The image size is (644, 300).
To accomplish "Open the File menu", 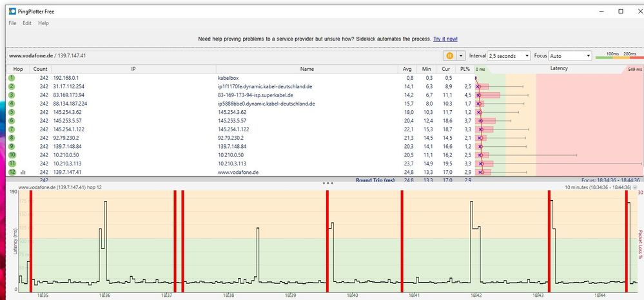I will coord(12,23).
